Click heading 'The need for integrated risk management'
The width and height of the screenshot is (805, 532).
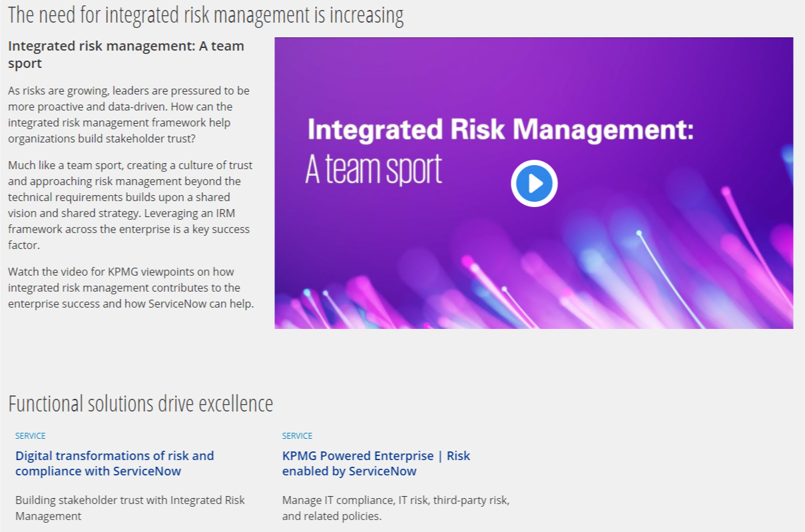pyautogui.click(x=206, y=15)
